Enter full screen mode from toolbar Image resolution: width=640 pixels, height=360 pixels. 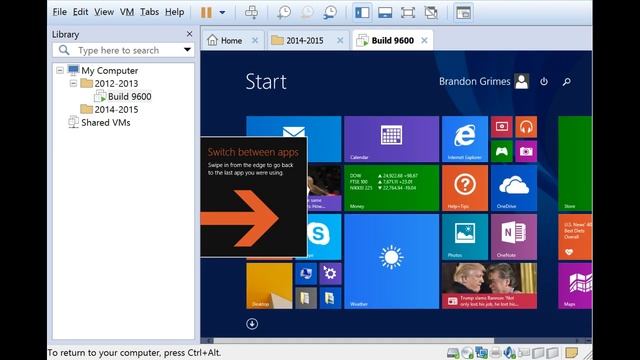tap(408, 13)
